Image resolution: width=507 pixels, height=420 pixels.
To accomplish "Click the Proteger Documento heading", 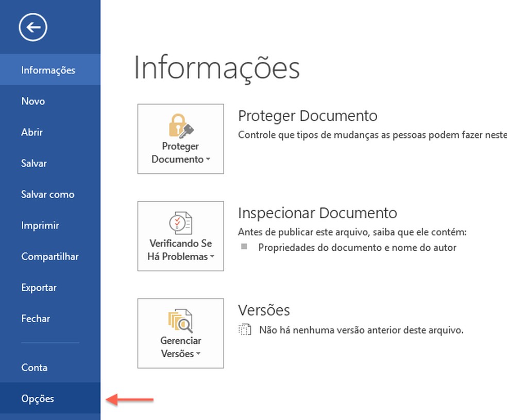I will click(308, 116).
